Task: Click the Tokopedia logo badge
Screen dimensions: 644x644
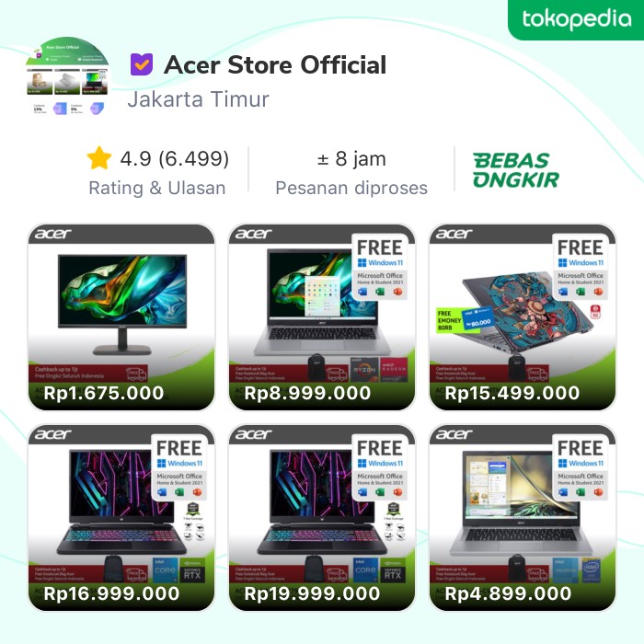Action: pyautogui.click(x=576, y=19)
